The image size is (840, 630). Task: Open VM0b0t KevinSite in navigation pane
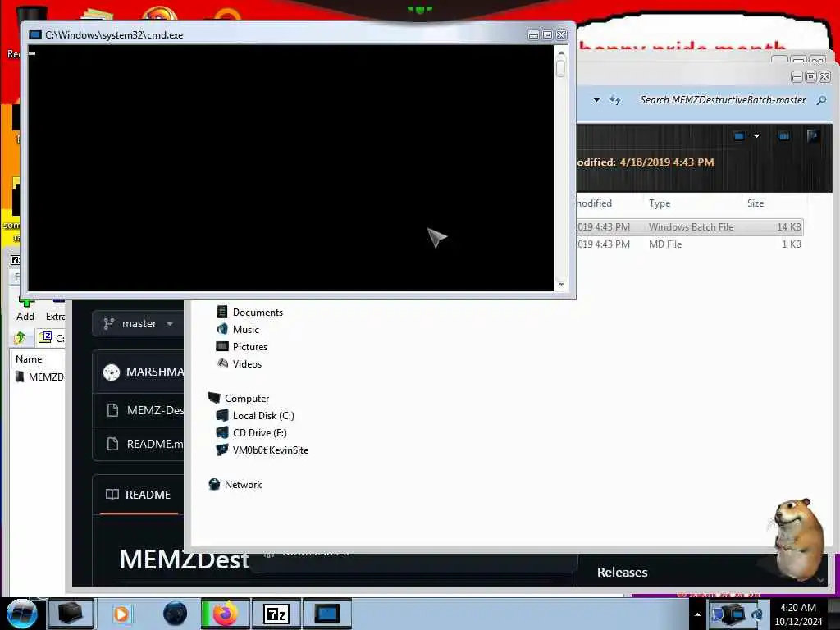(271, 450)
